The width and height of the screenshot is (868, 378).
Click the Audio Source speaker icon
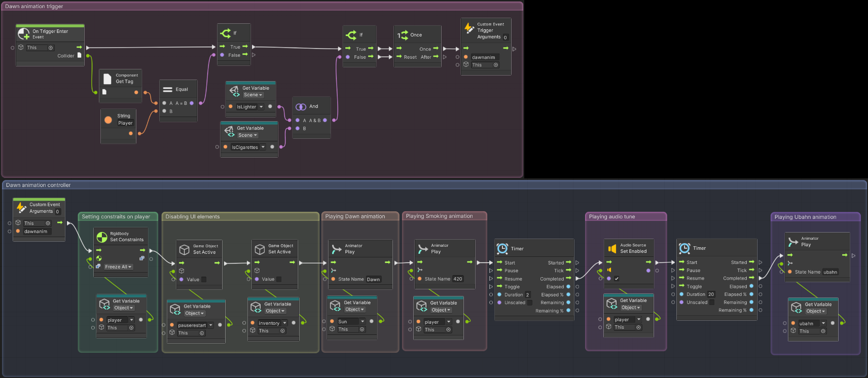coord(612,248)
